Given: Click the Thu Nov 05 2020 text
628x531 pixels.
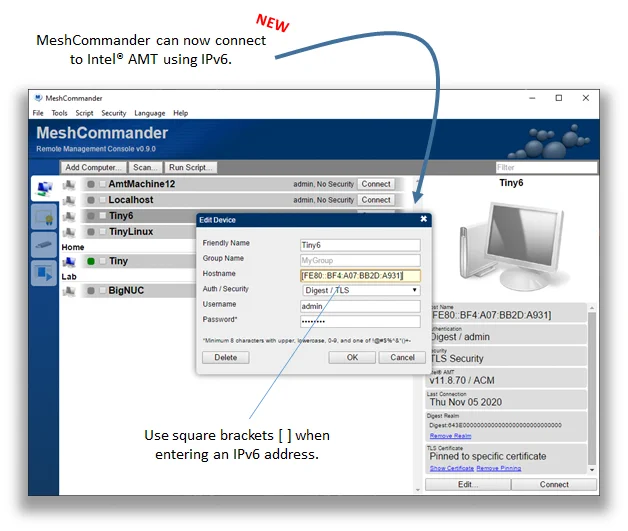Looking at the screenshot, I should coord(465,402).
